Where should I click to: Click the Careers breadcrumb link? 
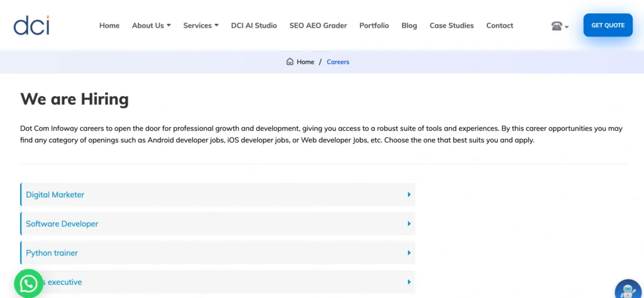[338, 62]
